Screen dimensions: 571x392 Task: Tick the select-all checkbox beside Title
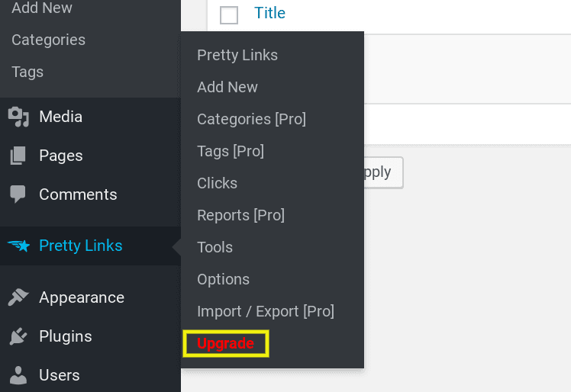point(229,15)
